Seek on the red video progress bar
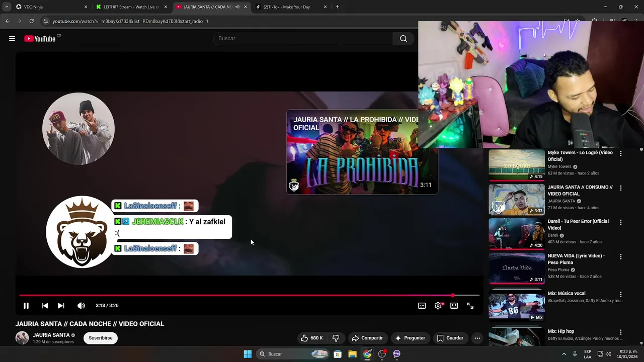 pyautogui.click(x=249, y=295)
